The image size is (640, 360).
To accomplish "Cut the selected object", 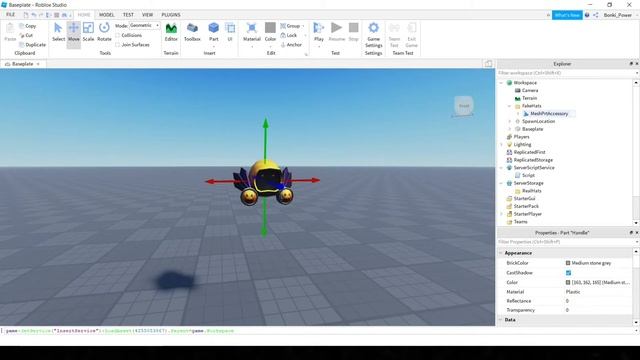I will [27, 35].
